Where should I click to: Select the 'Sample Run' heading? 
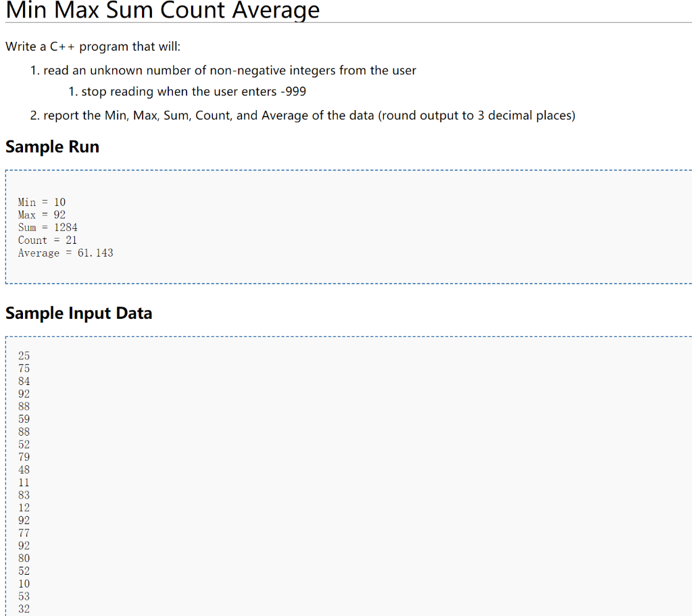52,147
